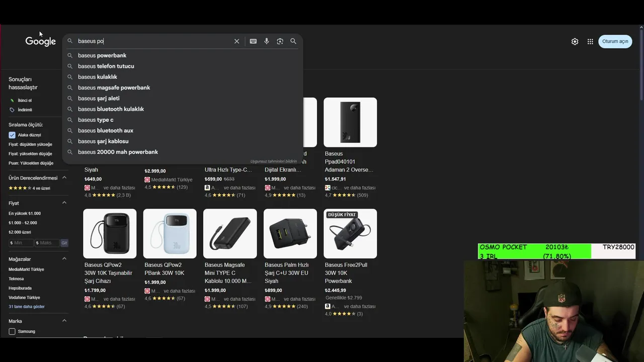644x362 pixels.
Task: Select price range ₺1.000 - ₺2.000
Action: (23, 223)
